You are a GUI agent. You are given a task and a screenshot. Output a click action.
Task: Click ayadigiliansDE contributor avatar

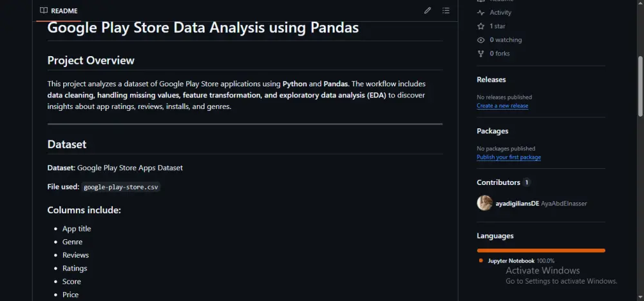tap(485, 203)
